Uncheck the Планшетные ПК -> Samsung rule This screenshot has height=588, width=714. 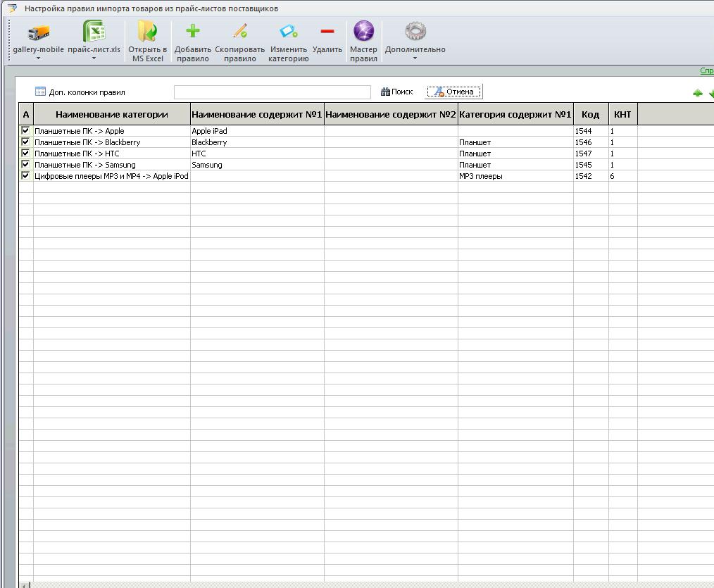point(25,164)
